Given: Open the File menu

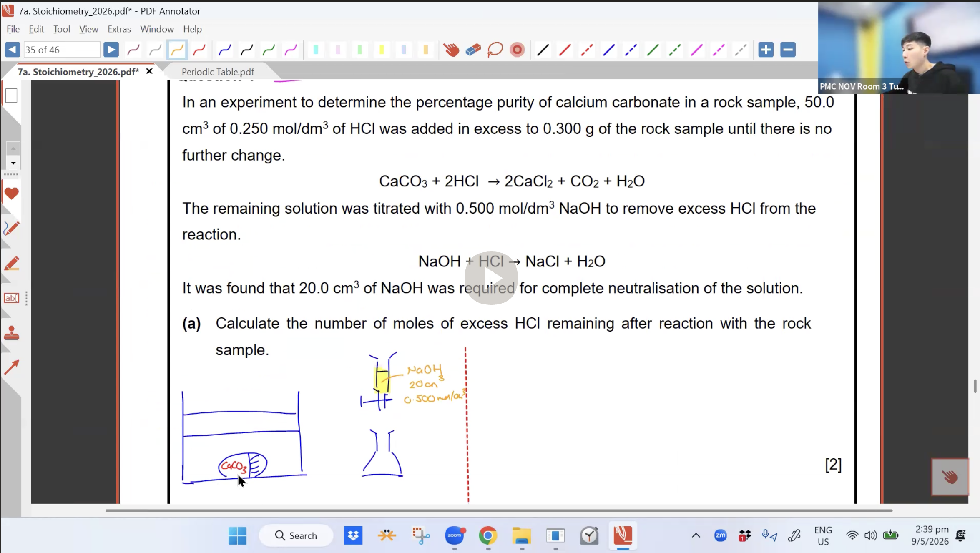Looking at the screenshot, I should (13, 29).
